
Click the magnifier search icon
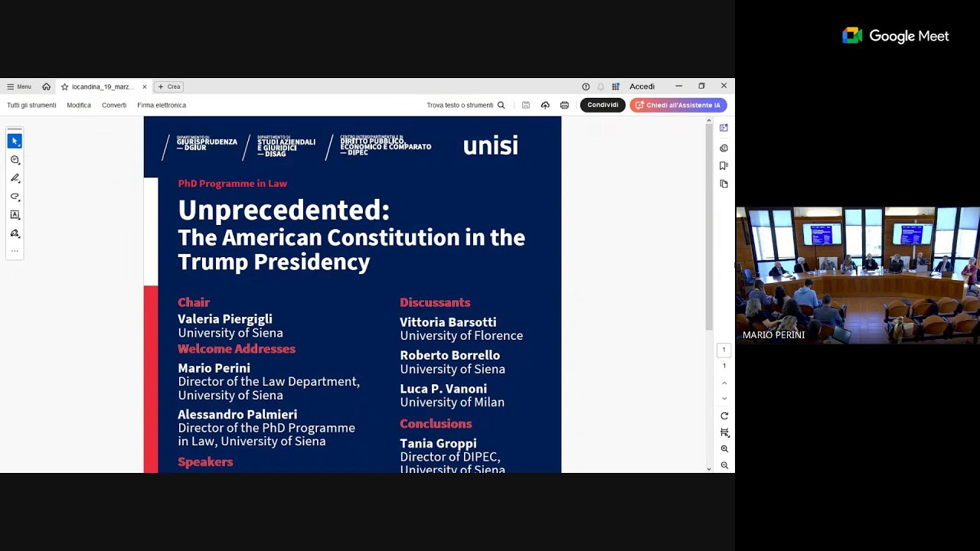501,105
